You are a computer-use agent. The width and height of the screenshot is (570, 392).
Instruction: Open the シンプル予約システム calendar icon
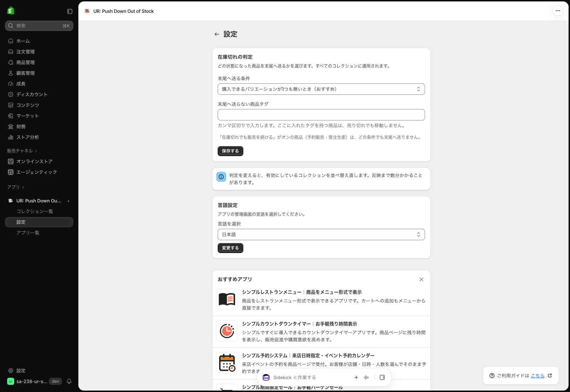click(x=227, y=363)
